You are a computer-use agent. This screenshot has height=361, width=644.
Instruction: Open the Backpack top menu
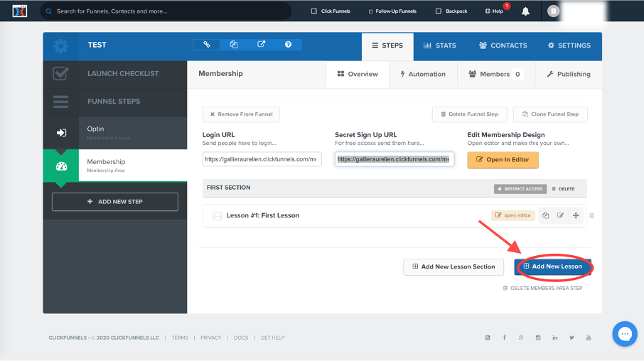[x=451, y=11]
